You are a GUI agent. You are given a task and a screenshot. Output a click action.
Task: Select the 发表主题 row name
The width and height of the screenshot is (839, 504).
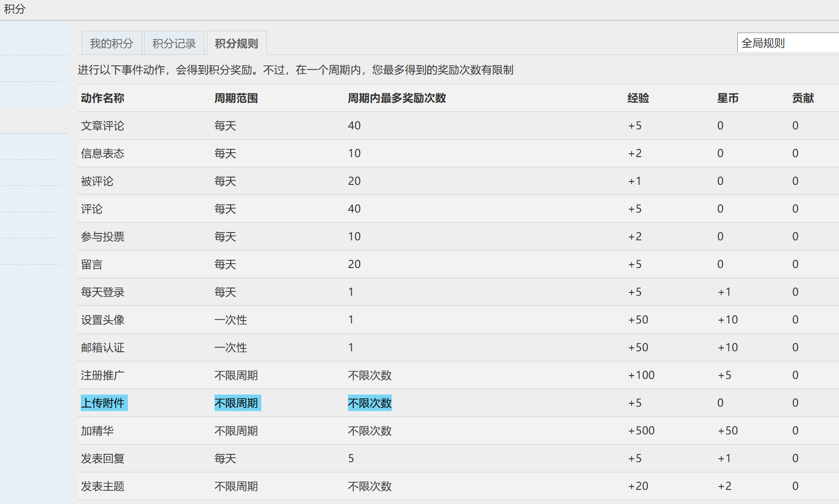[103, 486]
